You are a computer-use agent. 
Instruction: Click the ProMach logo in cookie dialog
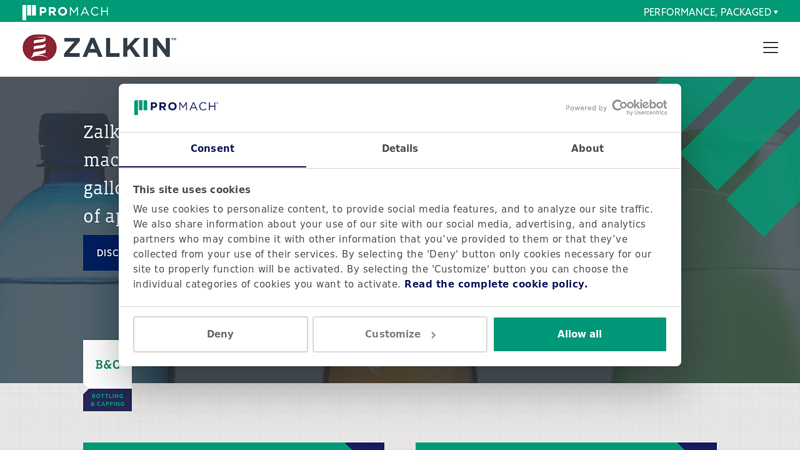[176, 107]
